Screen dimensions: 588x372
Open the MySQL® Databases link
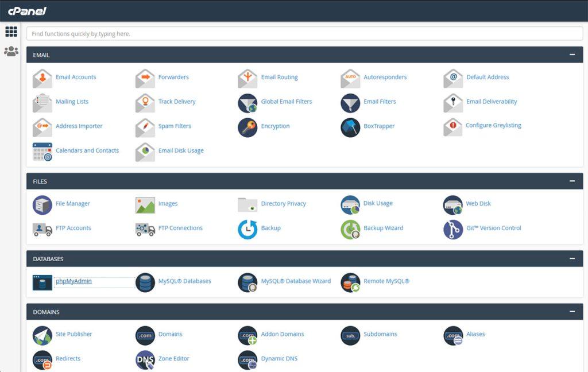184,281
